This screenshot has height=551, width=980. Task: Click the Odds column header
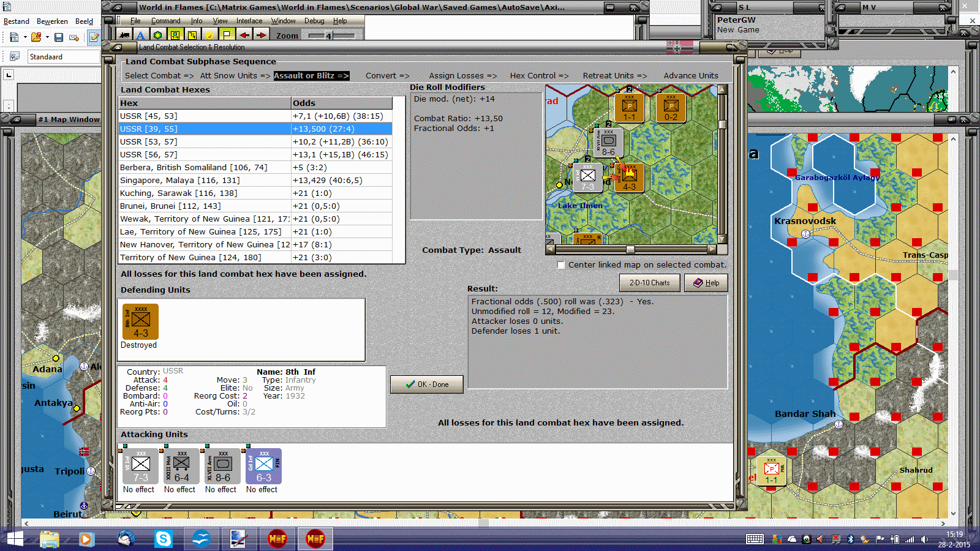pyautogui.click(x=342, y=103)
